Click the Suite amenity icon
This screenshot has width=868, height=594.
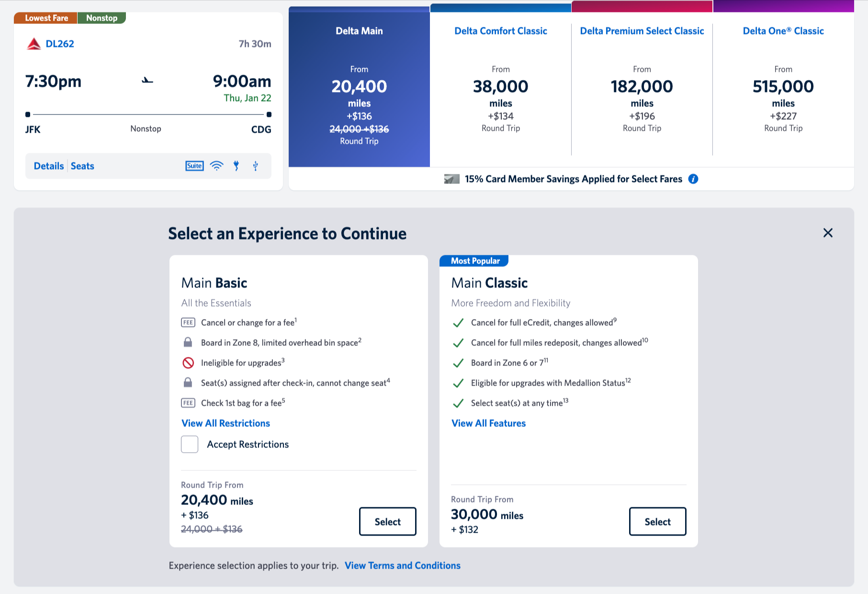pos(194,166)
